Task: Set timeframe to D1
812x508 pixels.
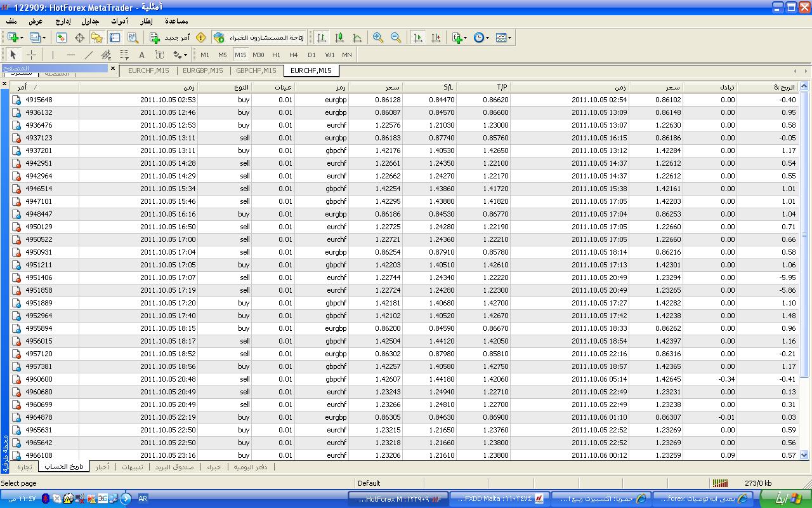Action: click(311, 55)
